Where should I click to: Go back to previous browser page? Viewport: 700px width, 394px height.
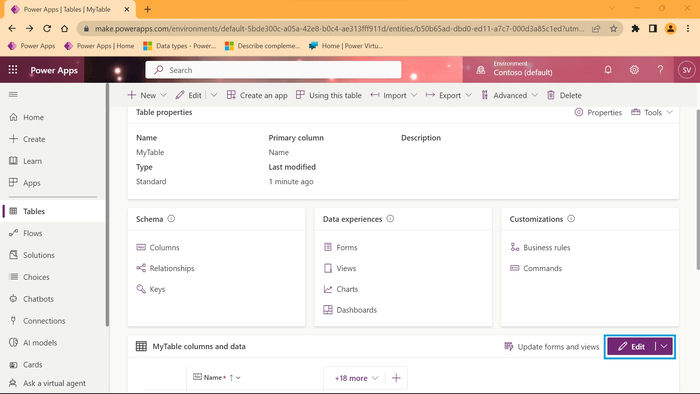(x=12, y=29)
